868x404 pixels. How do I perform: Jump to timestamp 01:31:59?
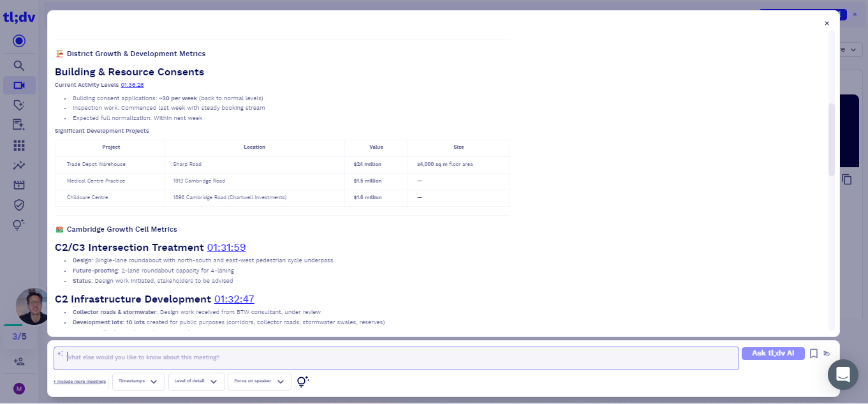(226, 248)
